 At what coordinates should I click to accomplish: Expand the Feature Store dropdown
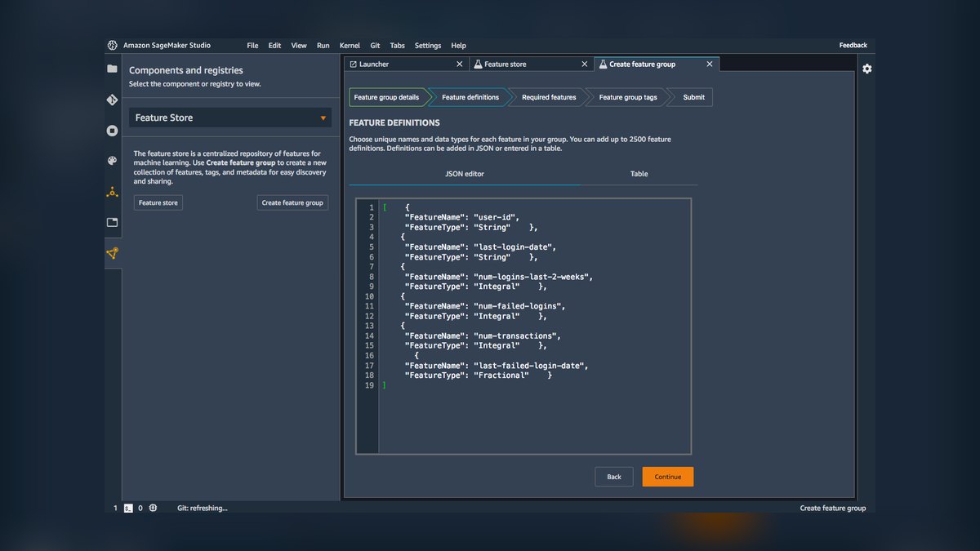(x=230, y=118)
